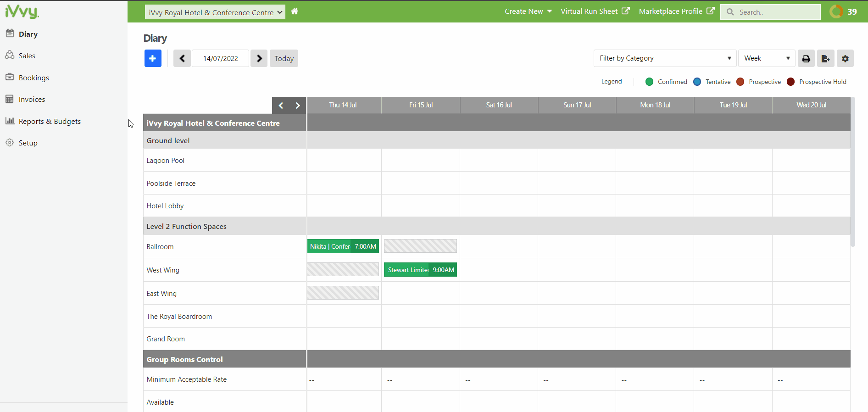Click the print diary icon
The width and height of the screenshot is (868, 412).
click(806, 58)
